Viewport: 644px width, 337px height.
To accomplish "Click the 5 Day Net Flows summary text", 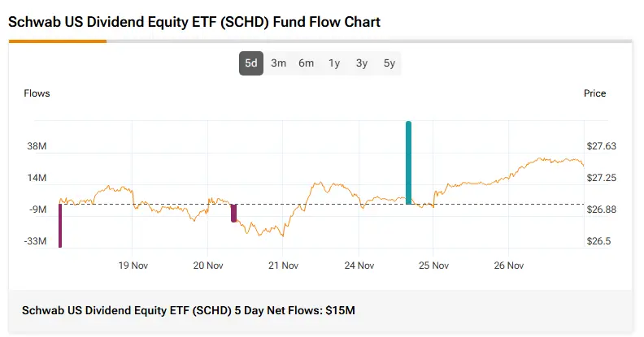I will point(189,311).
